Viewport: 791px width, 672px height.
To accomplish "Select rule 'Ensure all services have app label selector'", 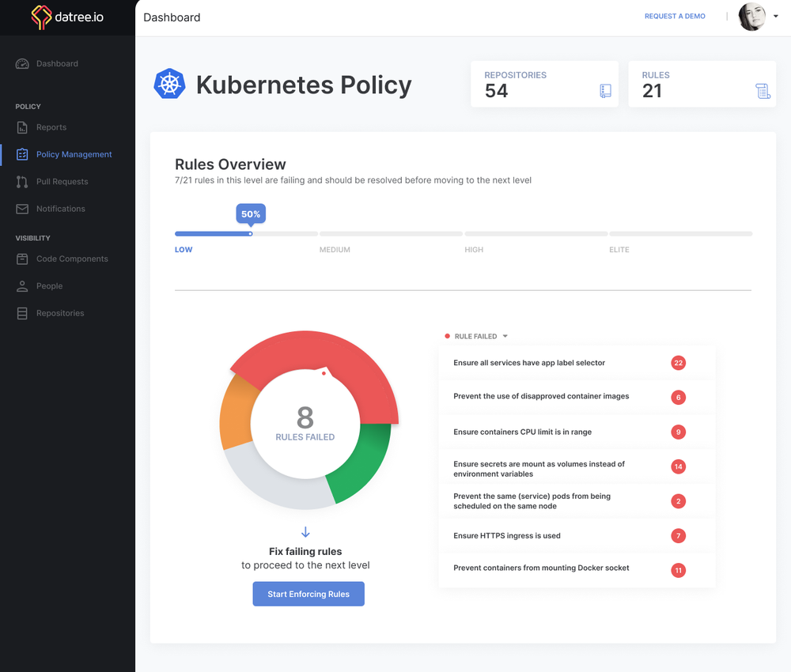I will [577, 363].
